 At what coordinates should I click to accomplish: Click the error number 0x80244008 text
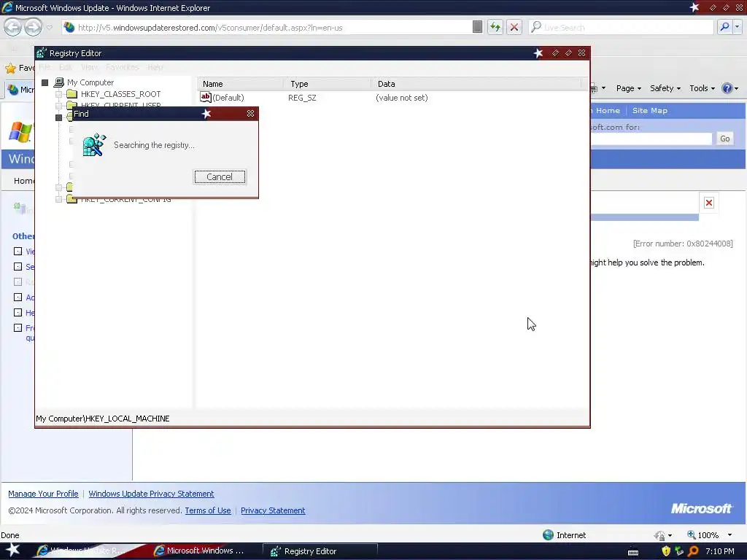683,244
